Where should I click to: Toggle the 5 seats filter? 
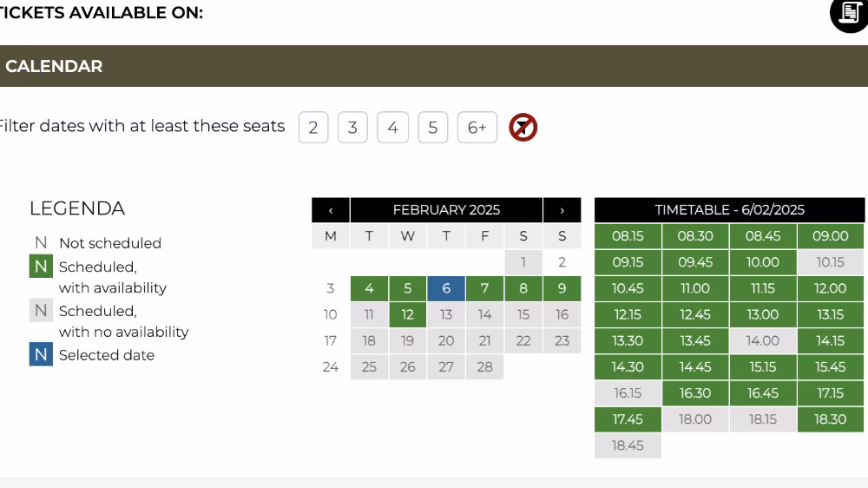432,128
